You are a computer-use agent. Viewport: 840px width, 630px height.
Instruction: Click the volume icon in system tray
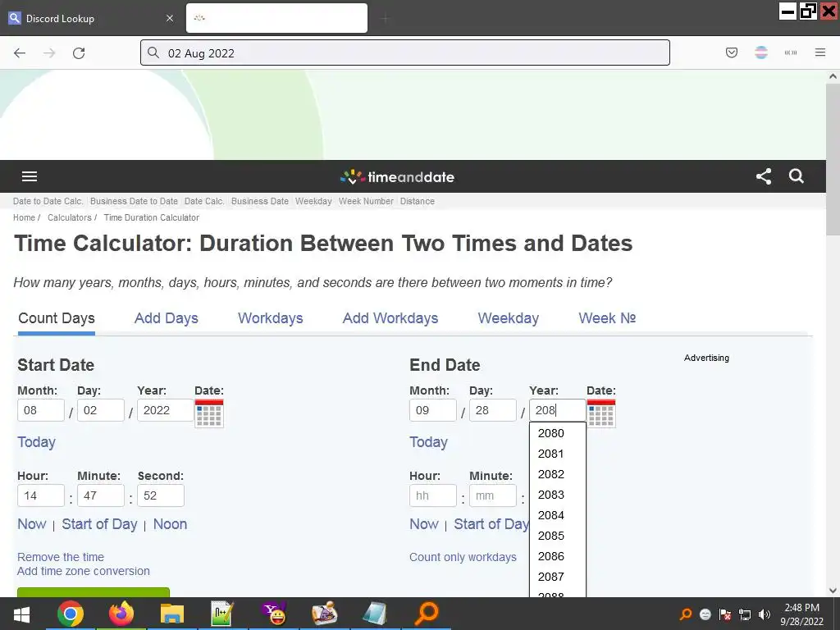(x=765, y=614)
